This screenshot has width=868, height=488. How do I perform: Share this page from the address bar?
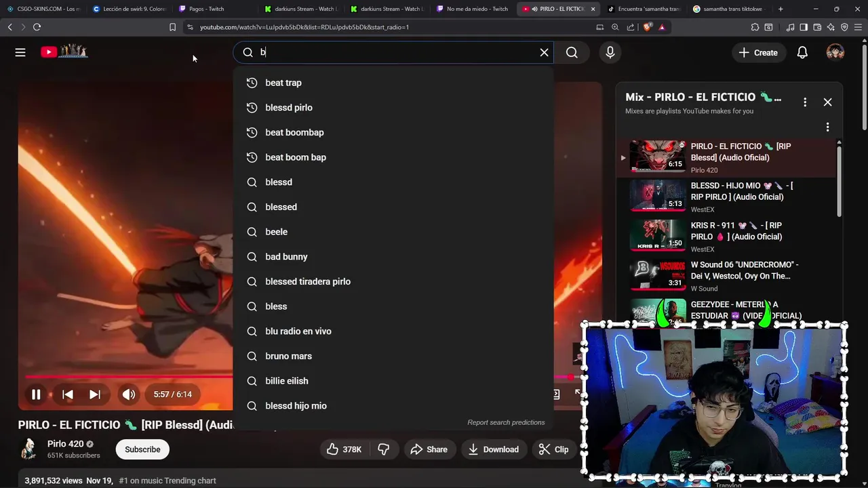point(631,27)
